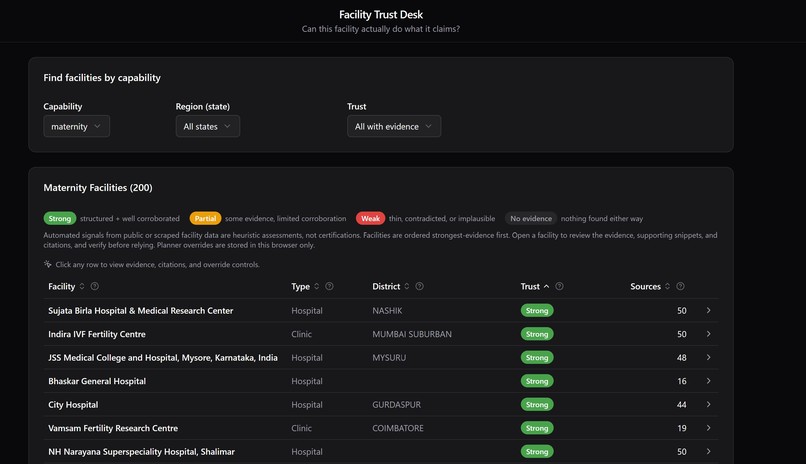Sort table by Facility column sort arrows
Viewport: 806px width, 464px height.
click(82, 286)
